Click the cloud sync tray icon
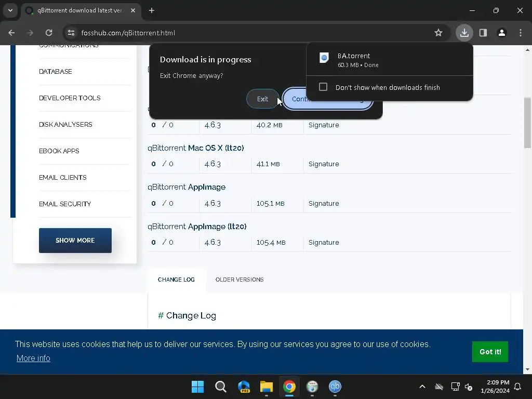532x399 pixels. (x=439, y=387)
